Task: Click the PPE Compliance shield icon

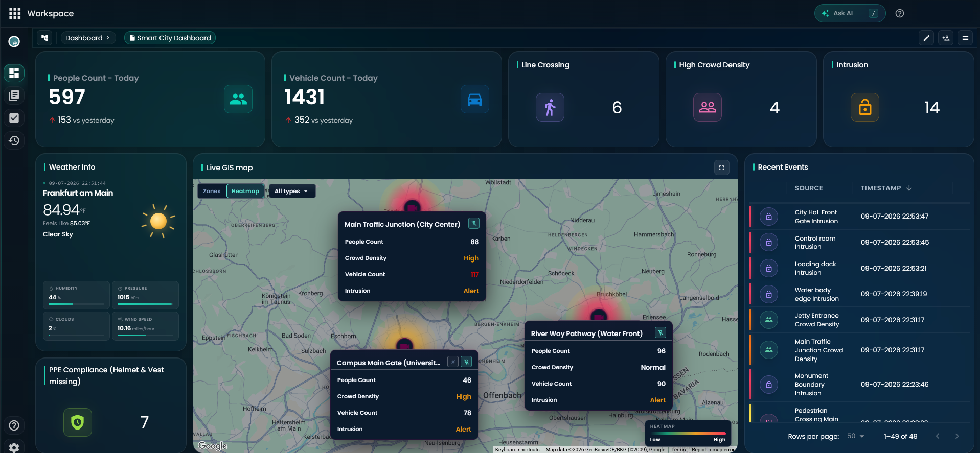Action: (x=78, y=422)
